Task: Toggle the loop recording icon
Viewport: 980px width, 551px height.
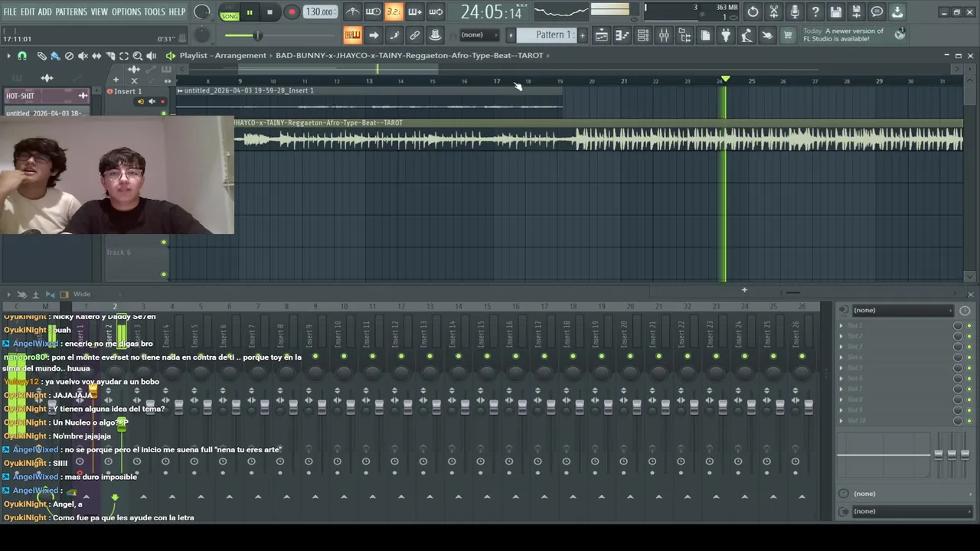Action: (435, 11)
